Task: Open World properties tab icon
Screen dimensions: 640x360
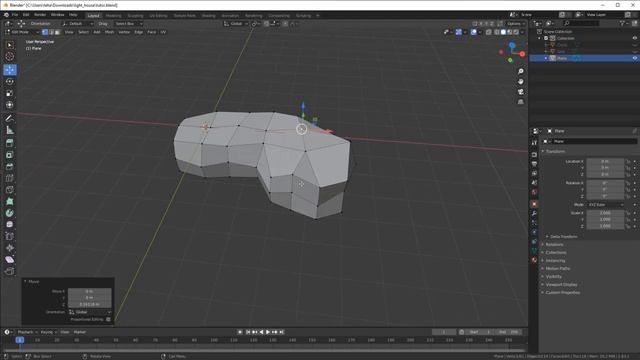Action: (534, 192)
